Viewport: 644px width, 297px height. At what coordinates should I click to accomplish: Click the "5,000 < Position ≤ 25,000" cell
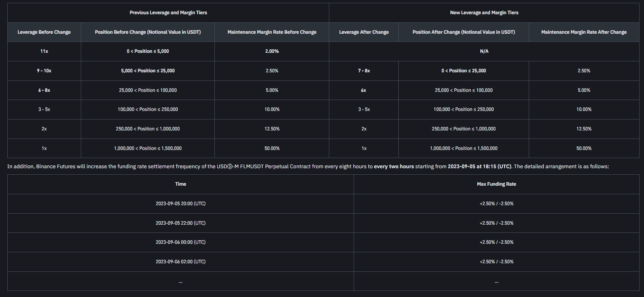pyautogui.click(x=148, y=71)
